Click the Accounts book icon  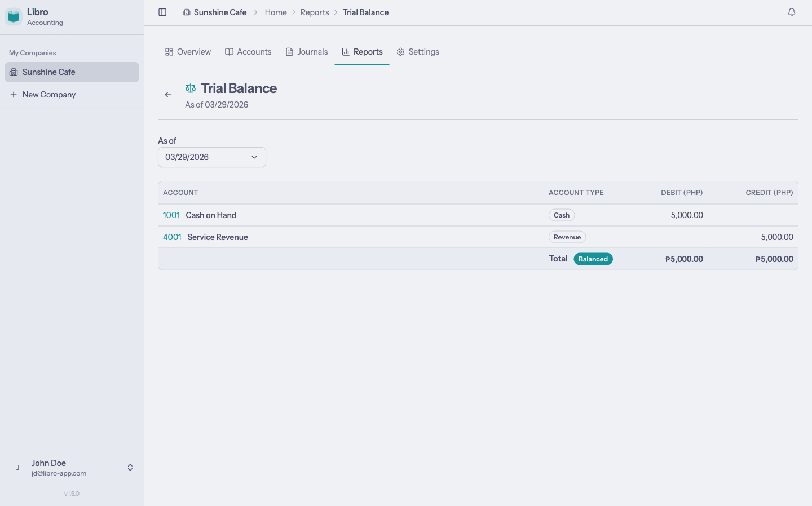(x=230, y=51)
